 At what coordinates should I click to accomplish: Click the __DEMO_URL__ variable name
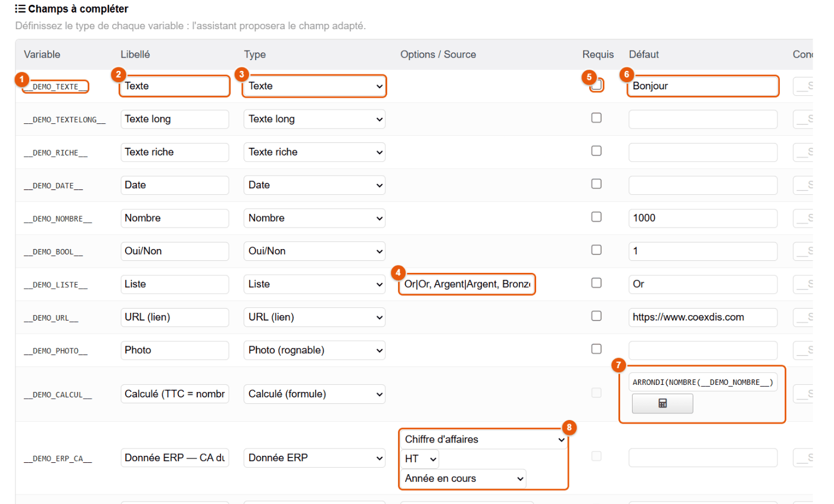(x=51, y=318)
